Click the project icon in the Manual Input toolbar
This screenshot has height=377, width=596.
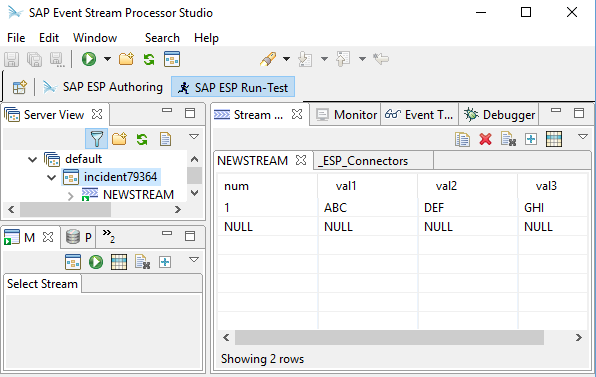point(73,262)
